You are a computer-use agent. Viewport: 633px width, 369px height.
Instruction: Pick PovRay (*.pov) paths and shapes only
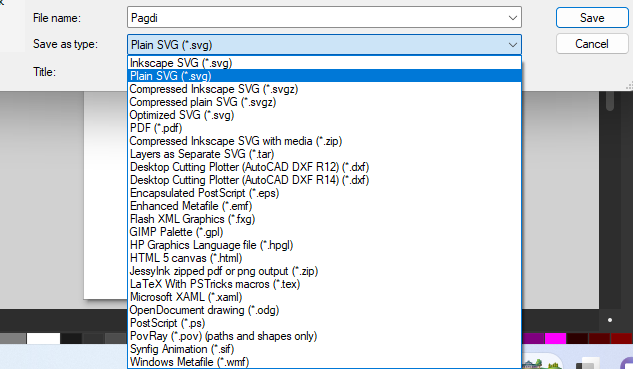(x=324, y=336)
